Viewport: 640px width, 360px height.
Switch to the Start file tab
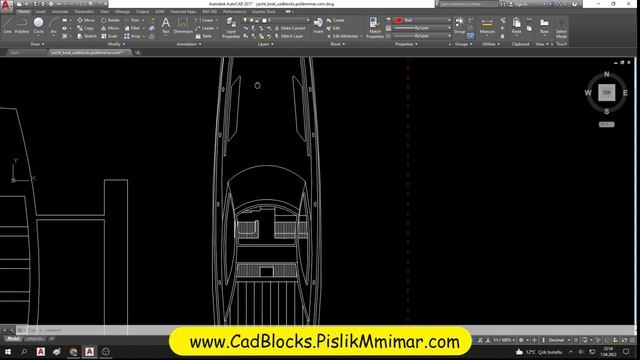pos(15,53)
